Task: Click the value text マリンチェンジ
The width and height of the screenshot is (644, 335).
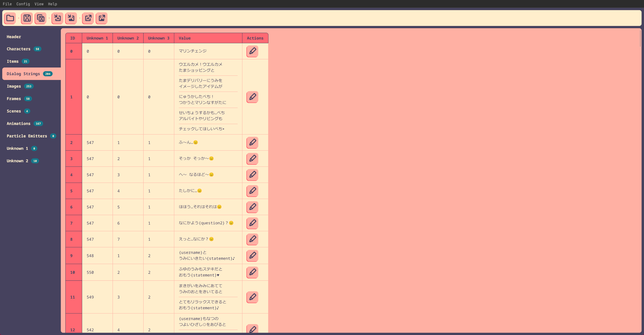Action: click(x=193, y=51)
